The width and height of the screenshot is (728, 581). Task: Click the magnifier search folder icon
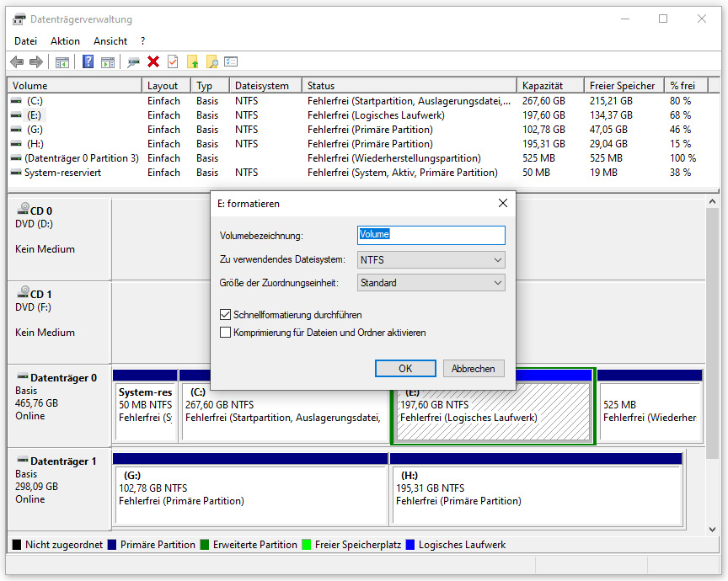click(212, 61)
